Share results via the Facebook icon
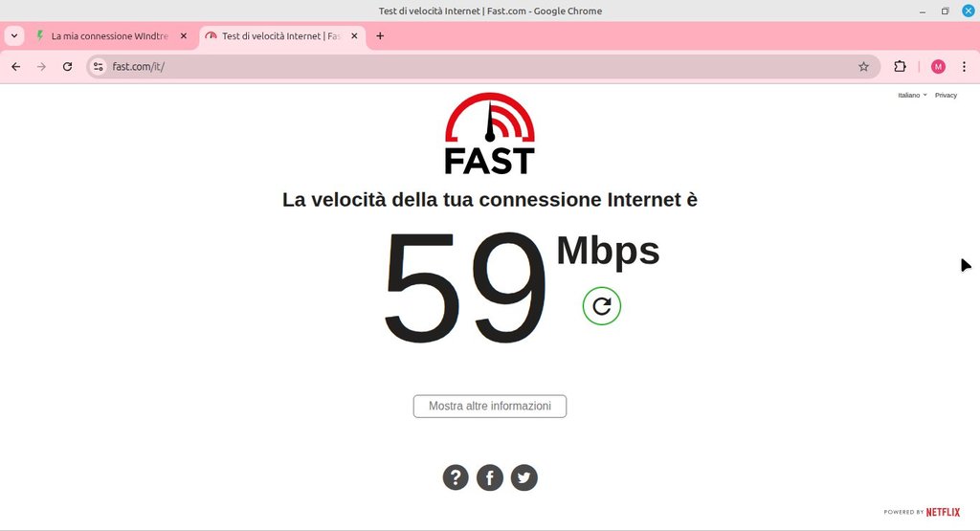The width and height of the screenshot is (980, 531). 490,478
